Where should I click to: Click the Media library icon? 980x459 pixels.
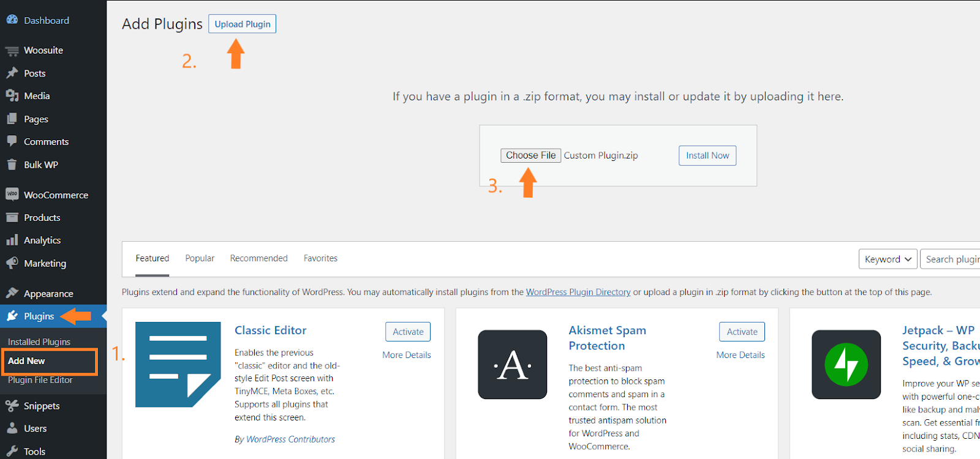pyautogui.click(x=12, y=95)
